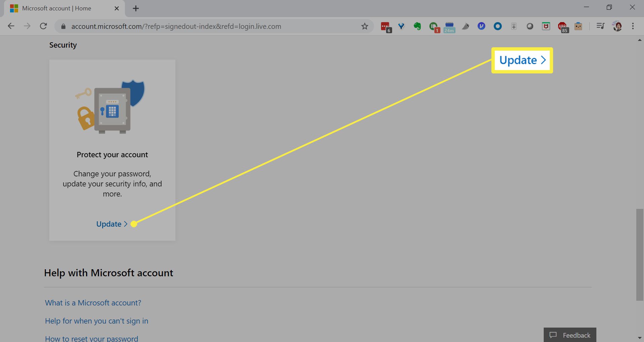Click Update link in Protect your account
The width and height of the screenshot is (644, 342).
(112, 224)
